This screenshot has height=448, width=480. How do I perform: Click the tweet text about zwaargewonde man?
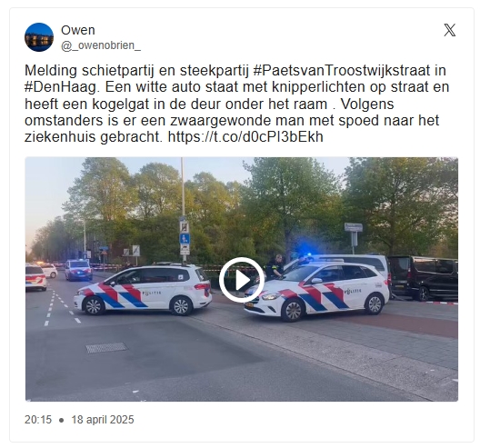point(232,120)
